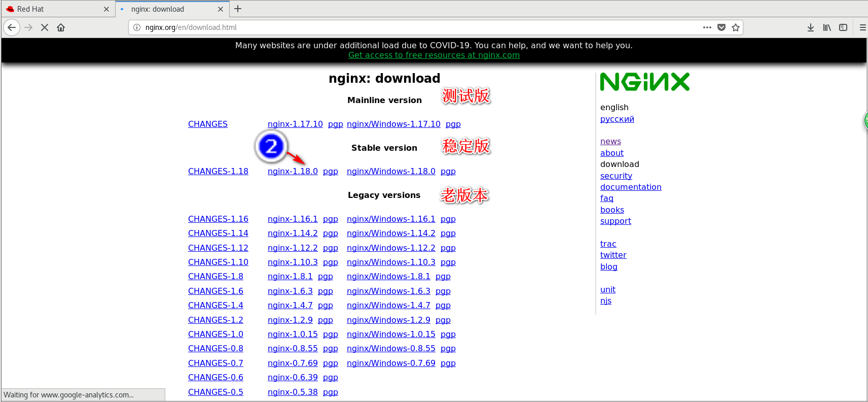The height and width of the screenshot is (402, 868).
Task: Open the njs sidebar link
Action: [606, 300]
